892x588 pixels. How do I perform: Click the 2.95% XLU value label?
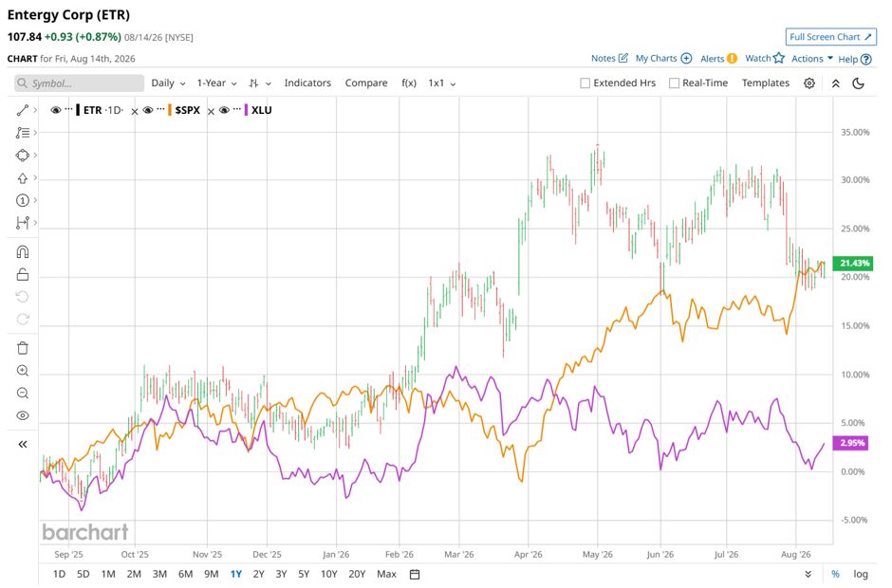[x=851, y=442]
